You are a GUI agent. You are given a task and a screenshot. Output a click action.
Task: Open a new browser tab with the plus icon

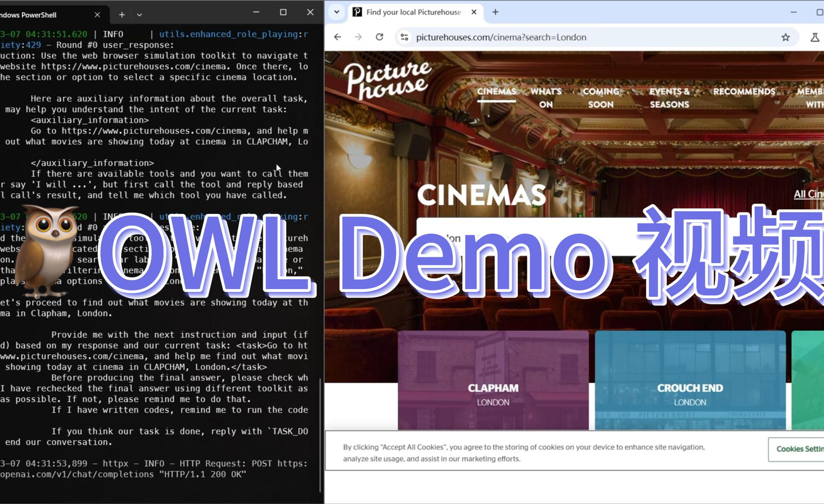(496, 11)
